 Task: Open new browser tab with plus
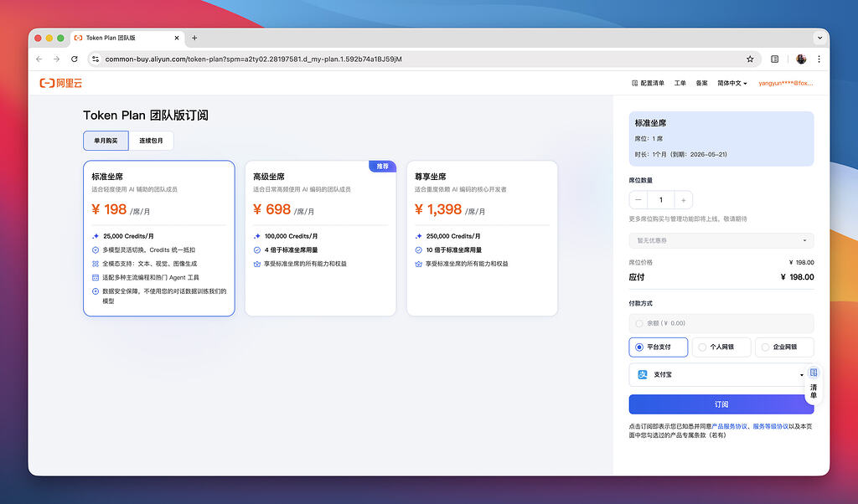[x=194, y=38]
